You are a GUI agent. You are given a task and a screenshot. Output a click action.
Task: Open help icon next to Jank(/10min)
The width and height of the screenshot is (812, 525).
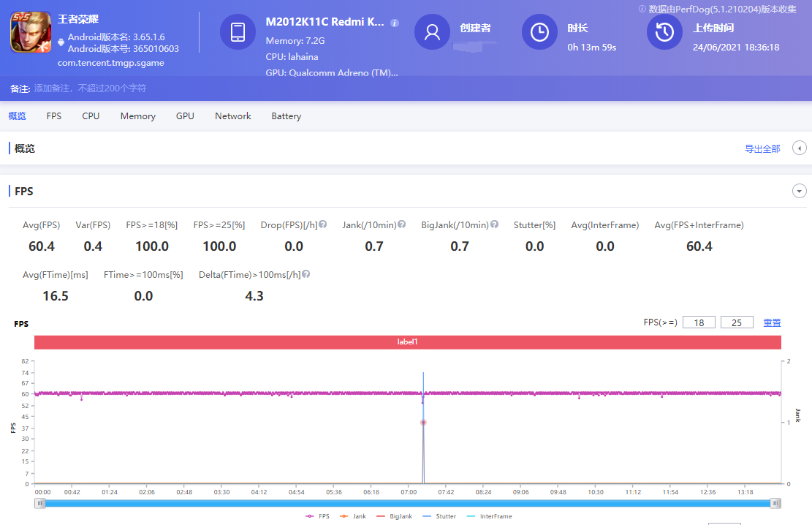pos(401,224)
